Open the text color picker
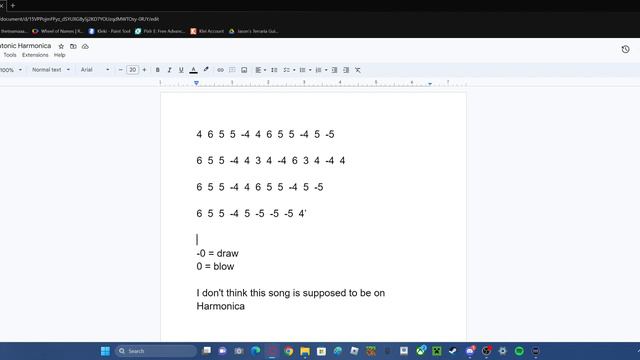Viewport: 640px width, 360px height. [x=193, y=70]
